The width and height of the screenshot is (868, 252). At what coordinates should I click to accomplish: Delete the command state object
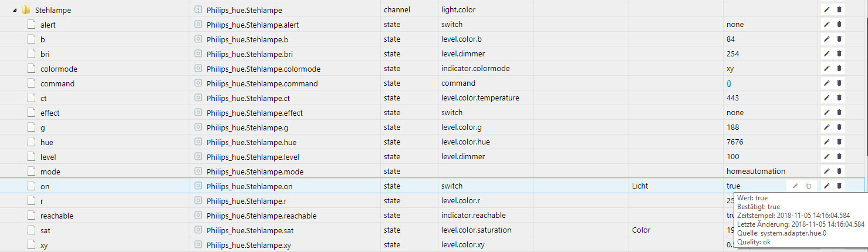tap(839, 83)
